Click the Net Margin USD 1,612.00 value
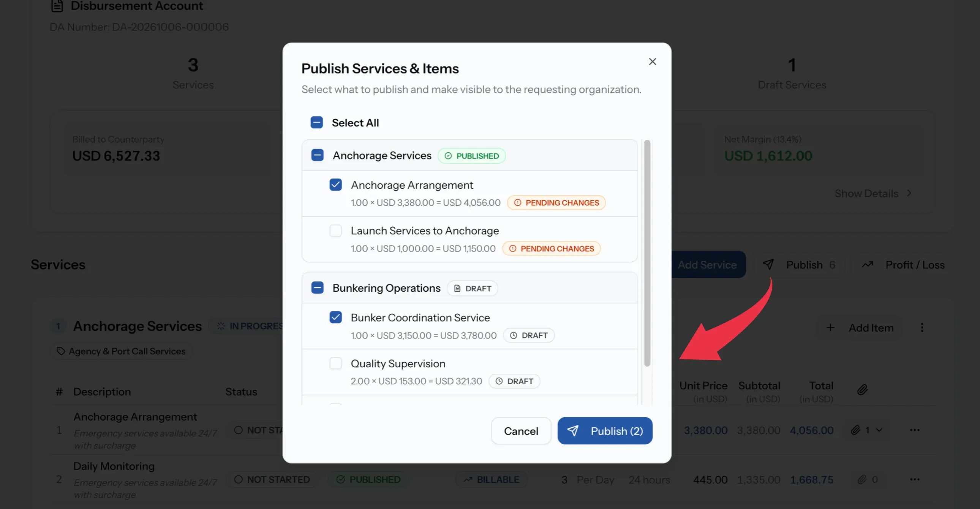980x509 pixels. pyautogui.click(x=768, y=156)
